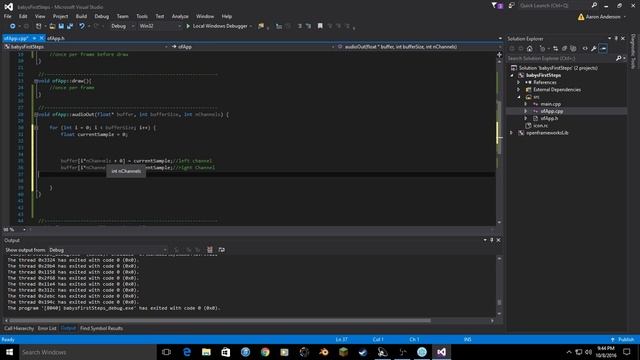
Task: Open the Find Symbol Results tab
Action: 101,328
